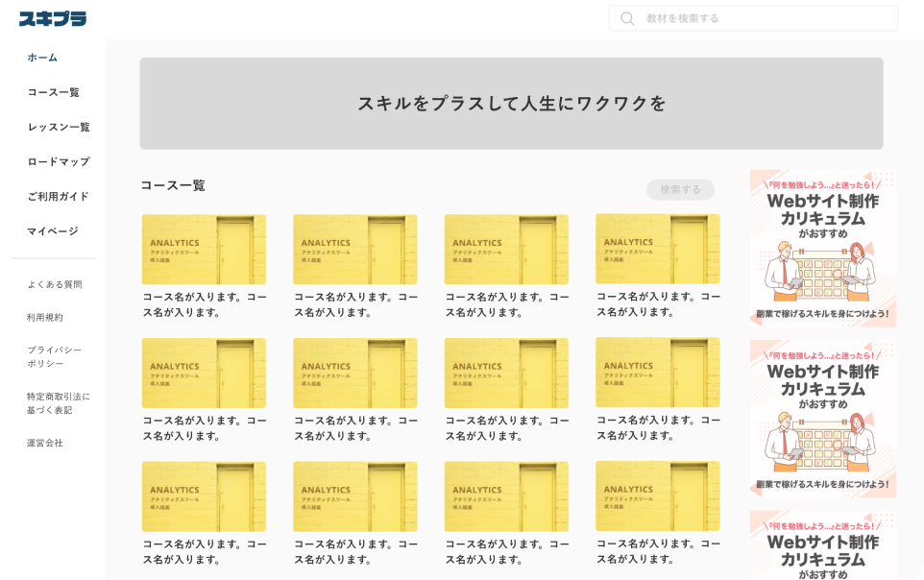Click the スキルをプラスして人生にワクワクを hero banner
Image resolution: width=924 pixels, height=580 pixels.
point(511,104)
